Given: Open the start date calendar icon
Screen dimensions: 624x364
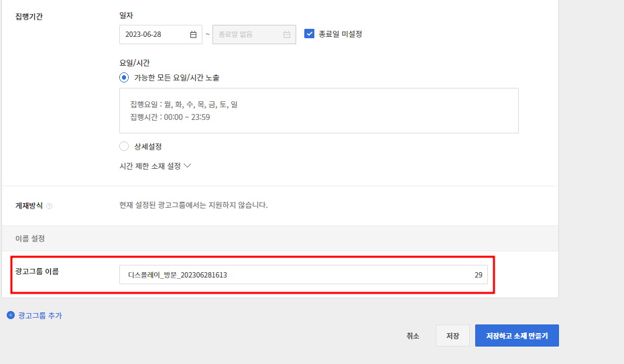Looking at the screenshot, I should [x=193, y=35].
